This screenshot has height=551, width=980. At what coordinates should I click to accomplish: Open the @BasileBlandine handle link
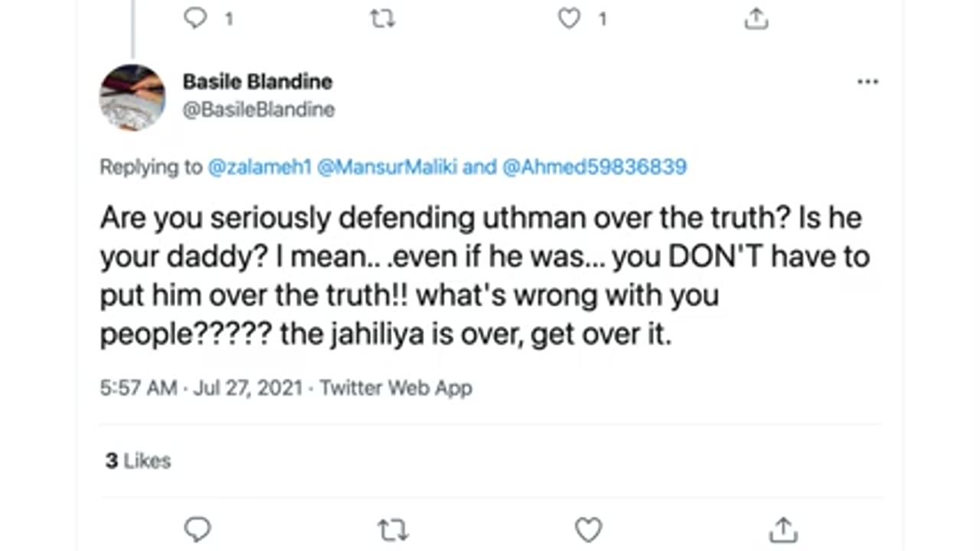coord(259,109)
